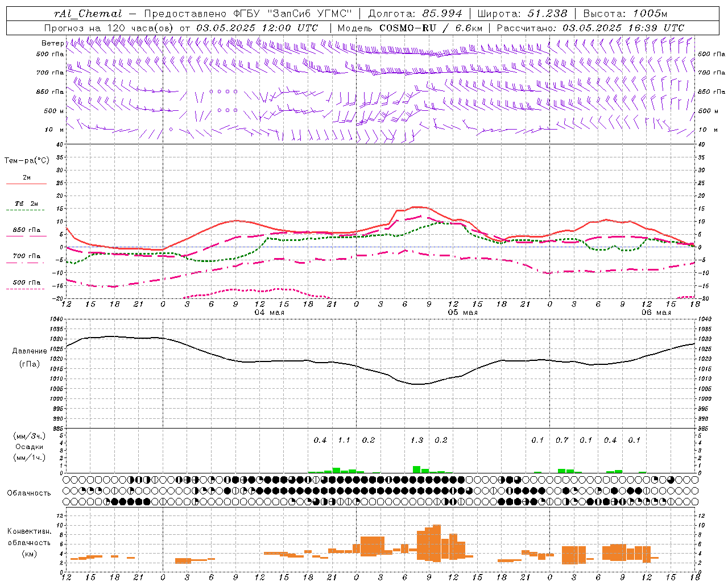The height and width of the screenshot is (582, 728).
Task: Select the 'Долгота: 85.994' longitude value
Action: pos(416,14)
